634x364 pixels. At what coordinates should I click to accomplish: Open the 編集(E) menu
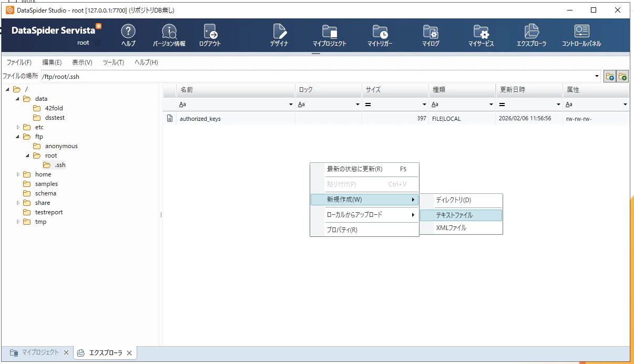point(52,63)
